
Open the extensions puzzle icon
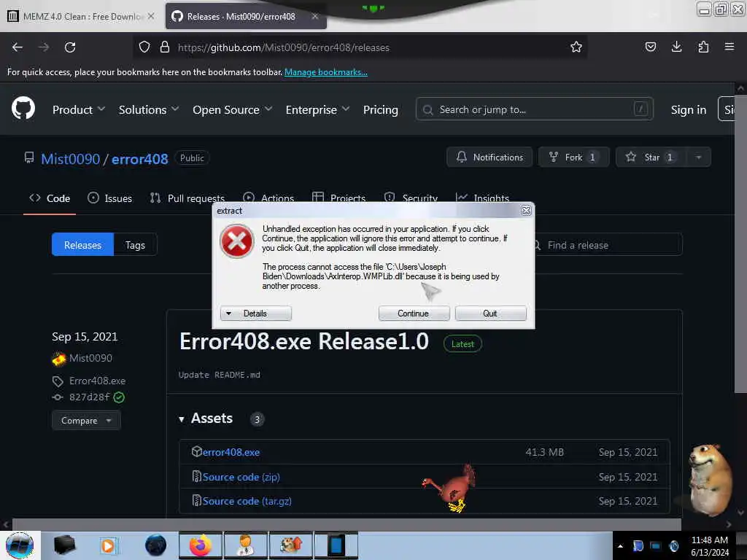pos(703,47)
